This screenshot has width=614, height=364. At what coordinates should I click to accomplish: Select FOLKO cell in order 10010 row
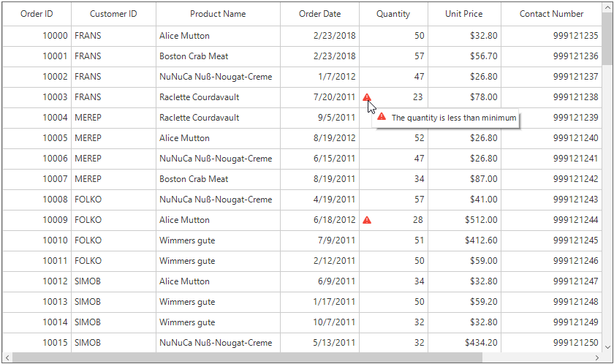point(113,240)
